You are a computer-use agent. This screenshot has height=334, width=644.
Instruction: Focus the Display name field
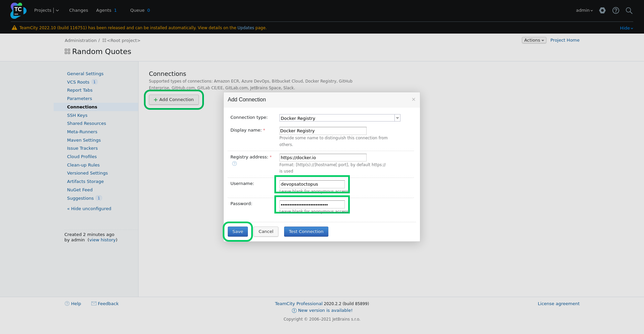[323, 131]
